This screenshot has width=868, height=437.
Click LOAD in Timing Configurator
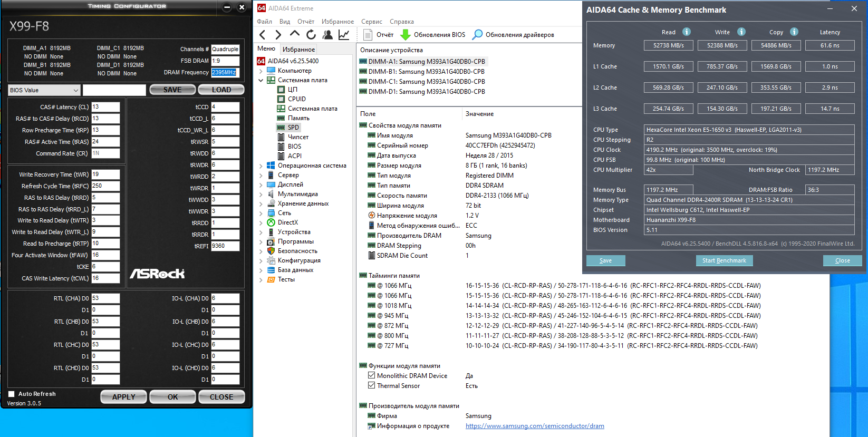point(221,90)
